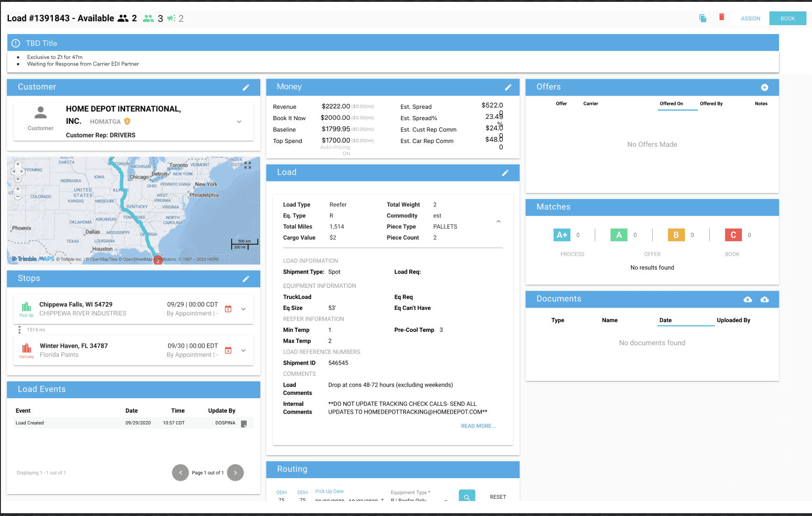Viewport: 812px width, 516px height.
Task: Open the map in fullscreen
Action: (x=248, y=165)
